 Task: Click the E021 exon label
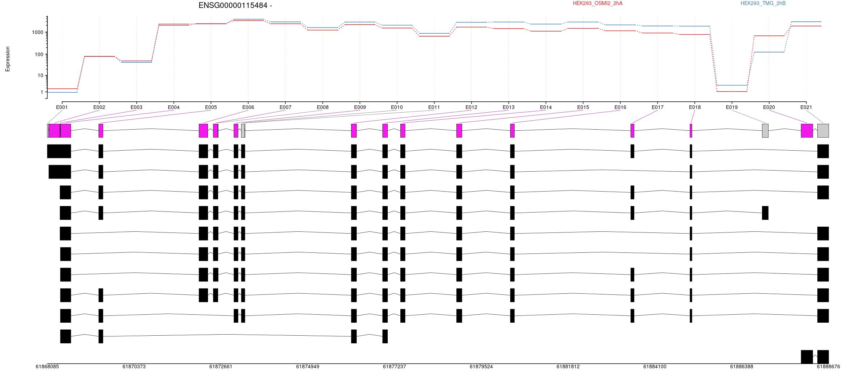pyautogui.click(x=806, y=107)
